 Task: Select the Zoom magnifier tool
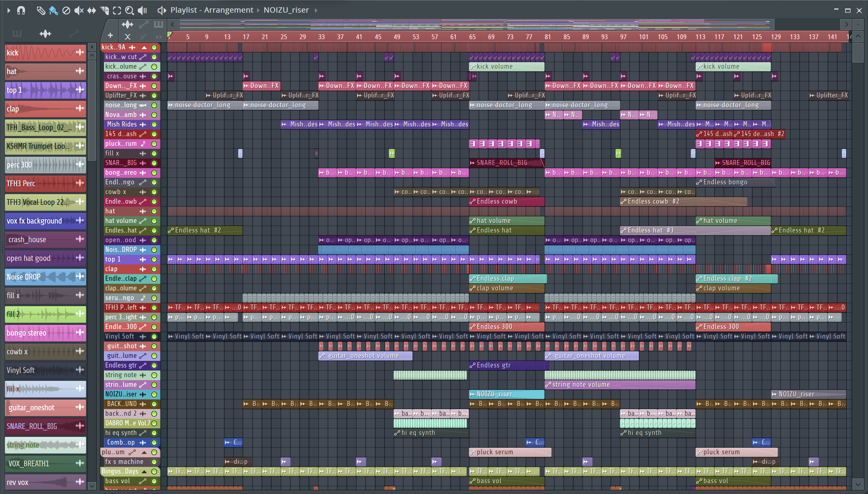(x=129, y=10)
